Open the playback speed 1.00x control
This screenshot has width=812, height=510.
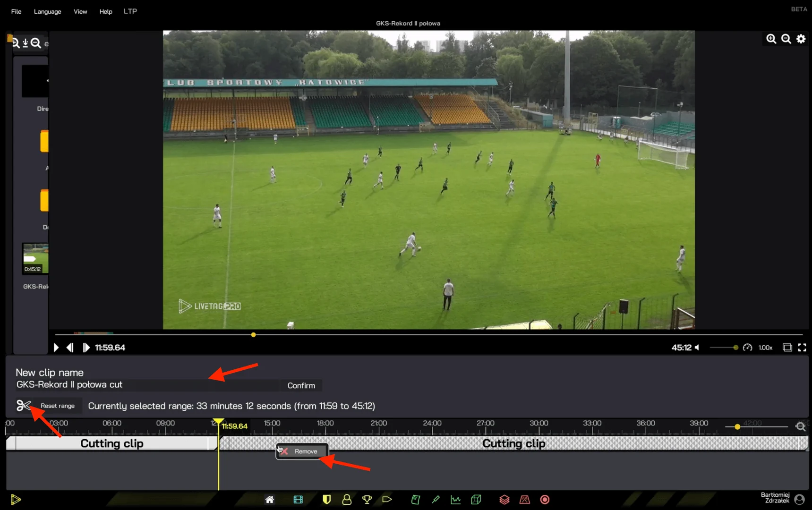[765, 348]
